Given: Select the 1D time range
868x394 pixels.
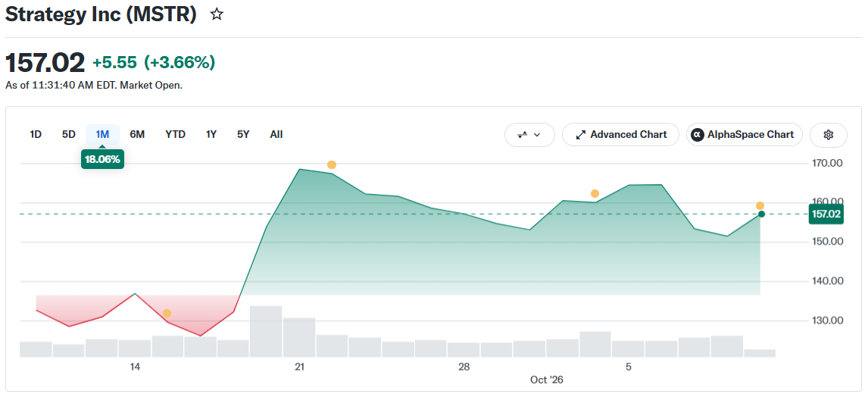Looking at the screenshot, I should pyautogui.click(x=36, y=135).
